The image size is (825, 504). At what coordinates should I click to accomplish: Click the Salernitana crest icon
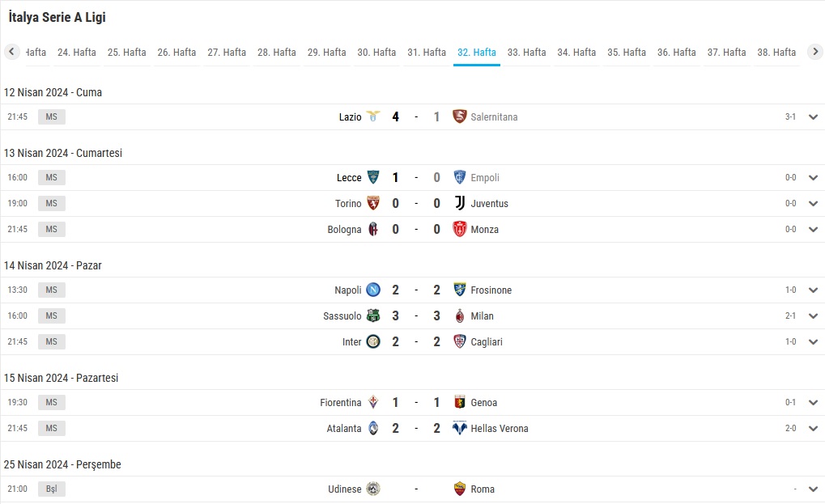pyautogui.click(x=460, y=116)
